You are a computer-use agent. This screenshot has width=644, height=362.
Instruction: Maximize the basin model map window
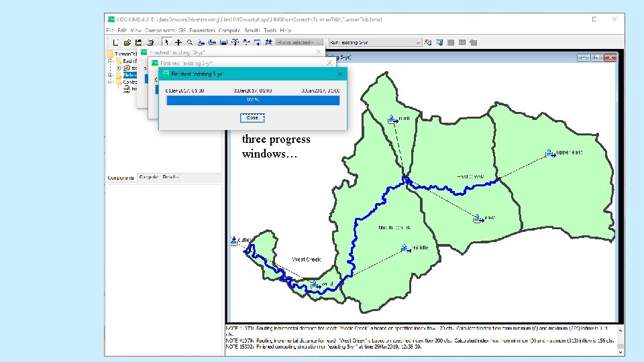coord(596,58)
